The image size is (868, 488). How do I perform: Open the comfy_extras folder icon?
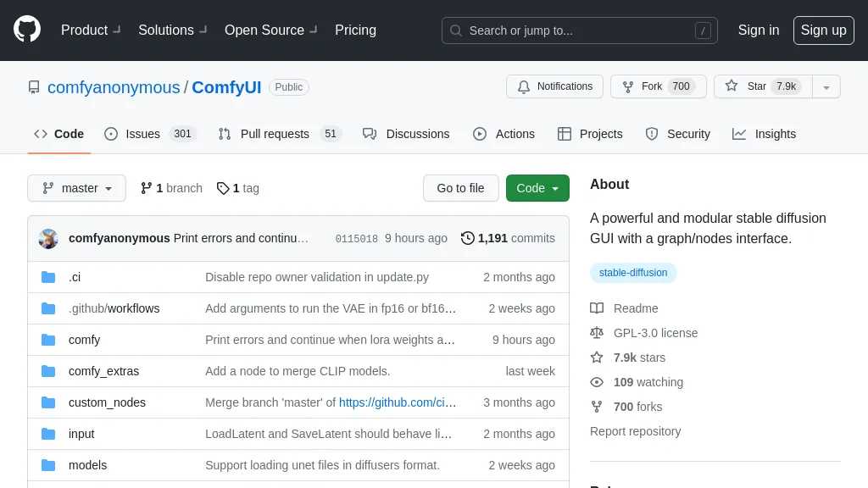pos(48,371)
